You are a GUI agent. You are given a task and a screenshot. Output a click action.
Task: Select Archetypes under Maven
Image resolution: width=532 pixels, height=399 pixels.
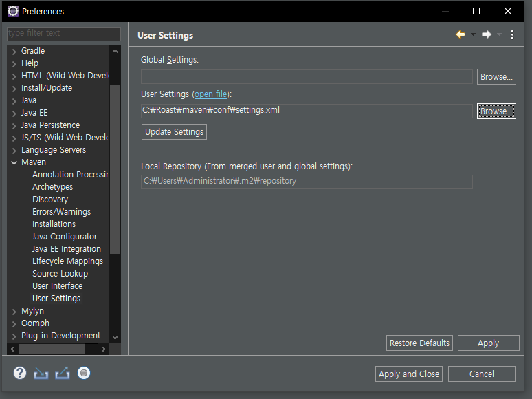[x=53, y=186]
